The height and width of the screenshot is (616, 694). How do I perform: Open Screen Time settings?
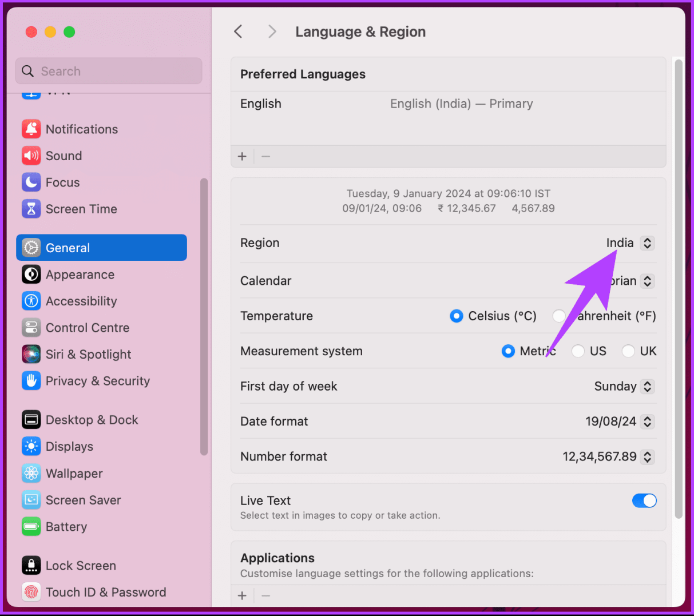click(x=101, y=209)
